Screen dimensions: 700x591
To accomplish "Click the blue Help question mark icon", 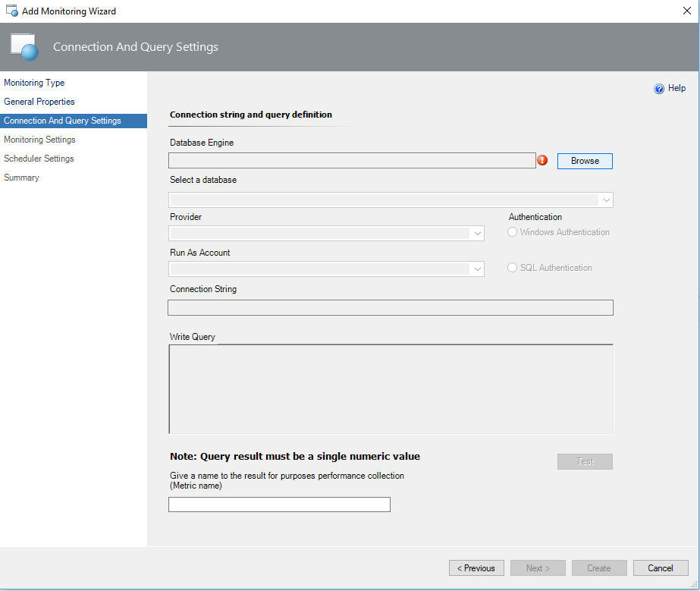I will click(659, 89).
